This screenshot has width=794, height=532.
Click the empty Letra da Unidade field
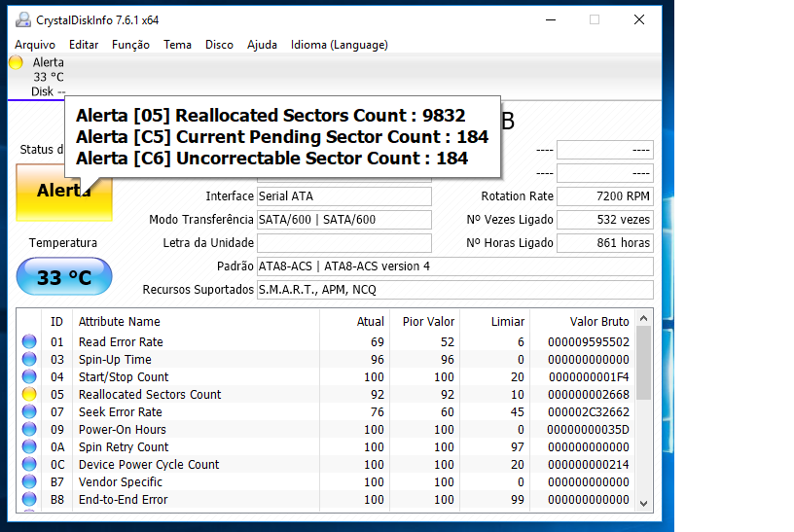click(x=344, y=243)
